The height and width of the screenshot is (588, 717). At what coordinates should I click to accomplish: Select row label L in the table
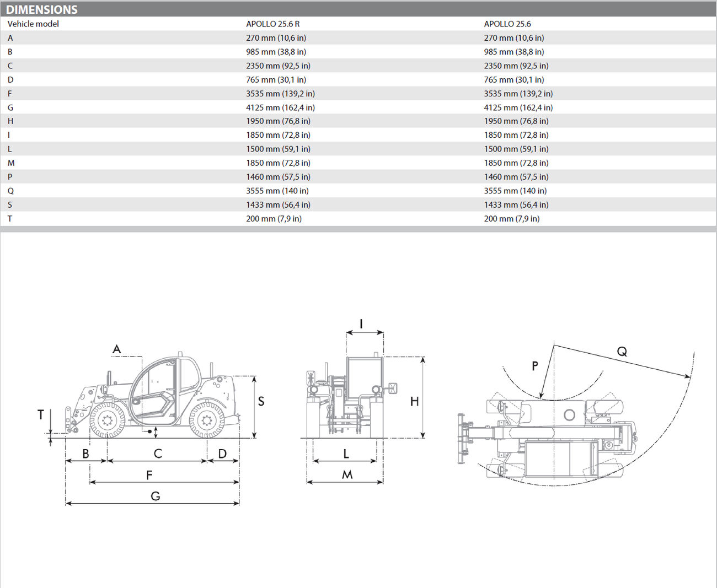(x=9, y=149)
